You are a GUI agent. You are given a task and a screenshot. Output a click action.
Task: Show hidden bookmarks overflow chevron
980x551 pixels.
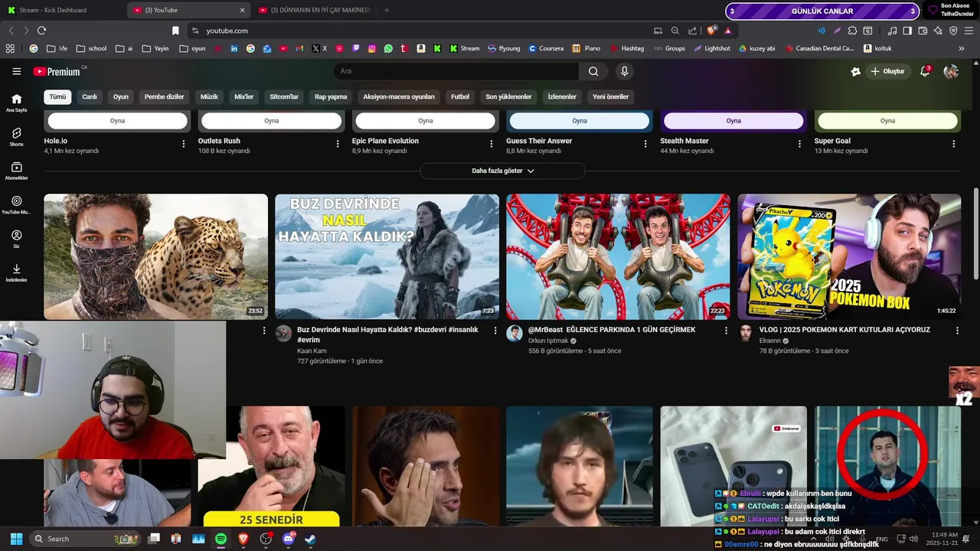coord(962,48)
